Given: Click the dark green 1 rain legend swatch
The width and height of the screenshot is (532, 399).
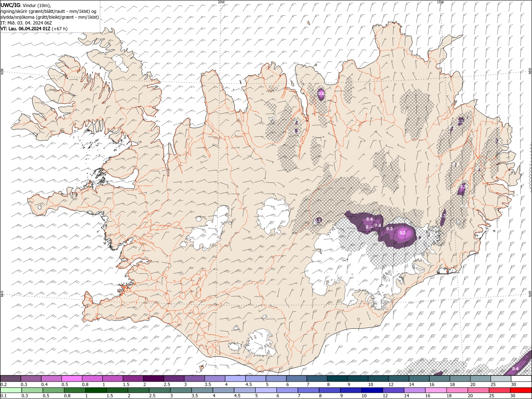Looking at the screenshot, I should click(x=96, y=390).
